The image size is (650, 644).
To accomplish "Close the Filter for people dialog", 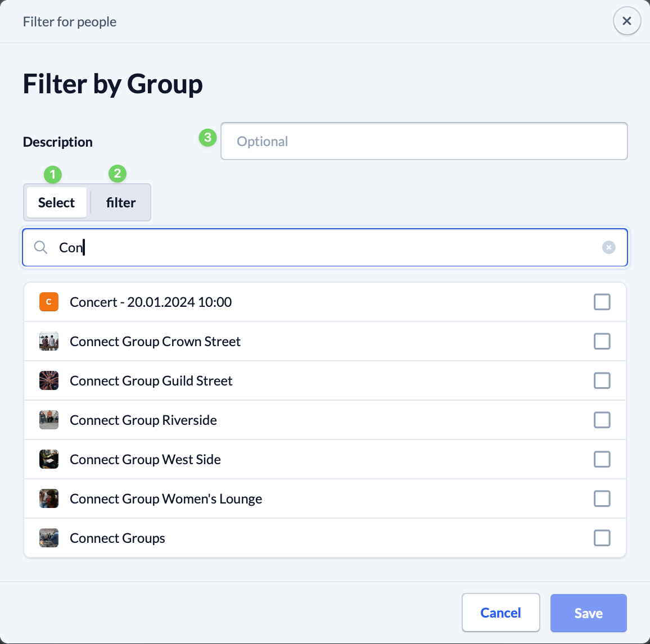I will coord(626,21).
